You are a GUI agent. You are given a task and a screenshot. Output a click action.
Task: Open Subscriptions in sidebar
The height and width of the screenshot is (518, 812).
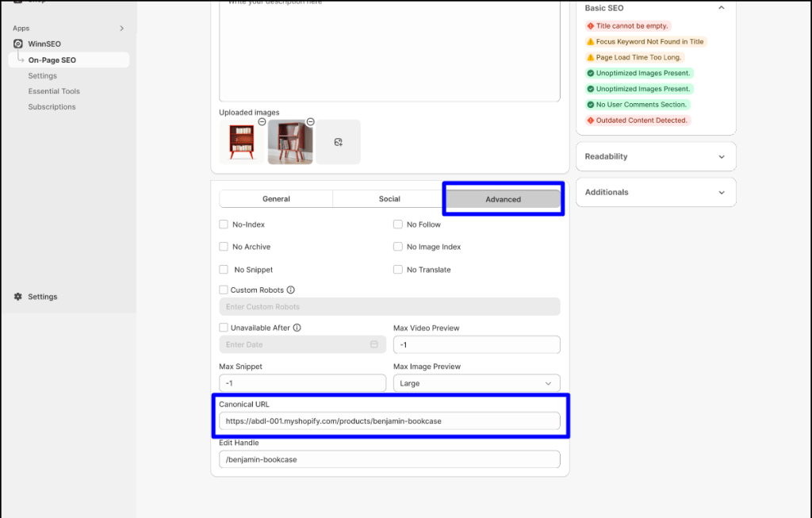[52, 107]
